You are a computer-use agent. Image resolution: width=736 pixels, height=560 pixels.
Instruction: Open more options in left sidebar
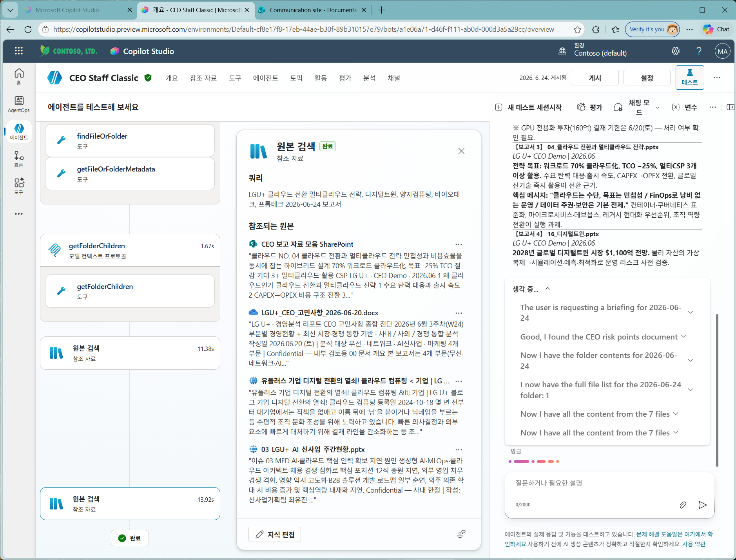pyautogui.click(x=19, y=214)
